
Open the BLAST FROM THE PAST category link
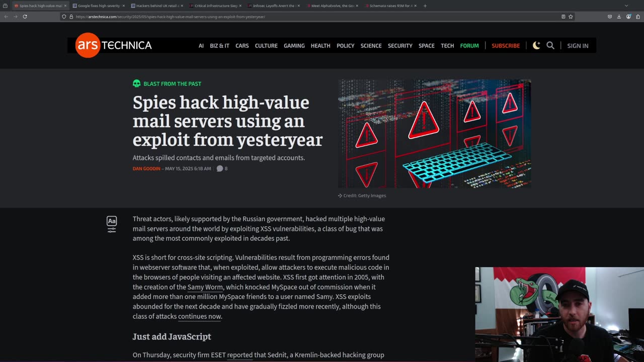172,84
